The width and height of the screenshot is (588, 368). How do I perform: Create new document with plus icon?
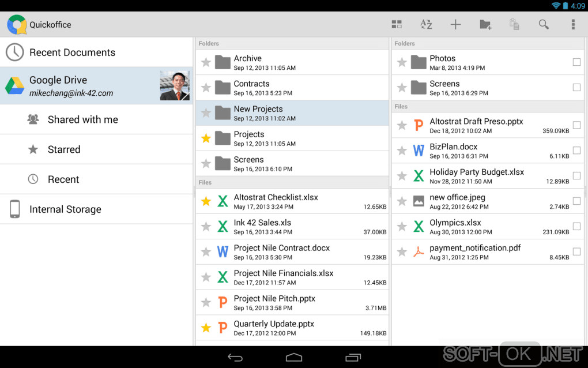(x=455, y=24)
